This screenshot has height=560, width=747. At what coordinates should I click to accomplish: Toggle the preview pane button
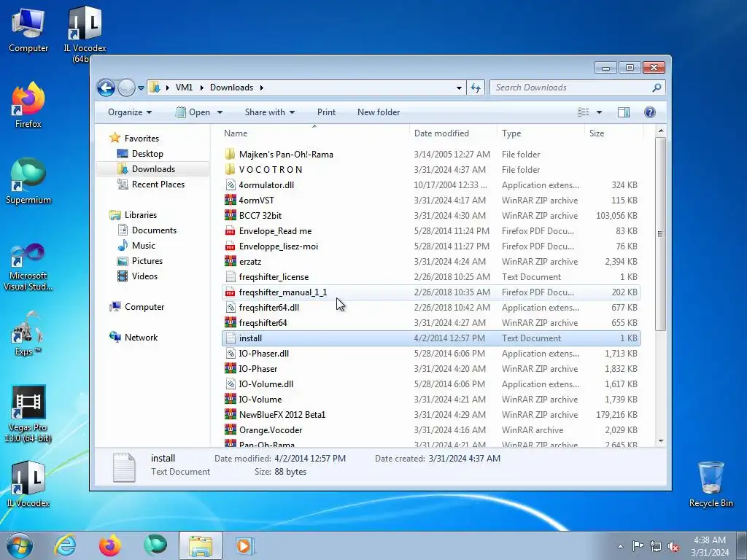click(x=623, y=112)
